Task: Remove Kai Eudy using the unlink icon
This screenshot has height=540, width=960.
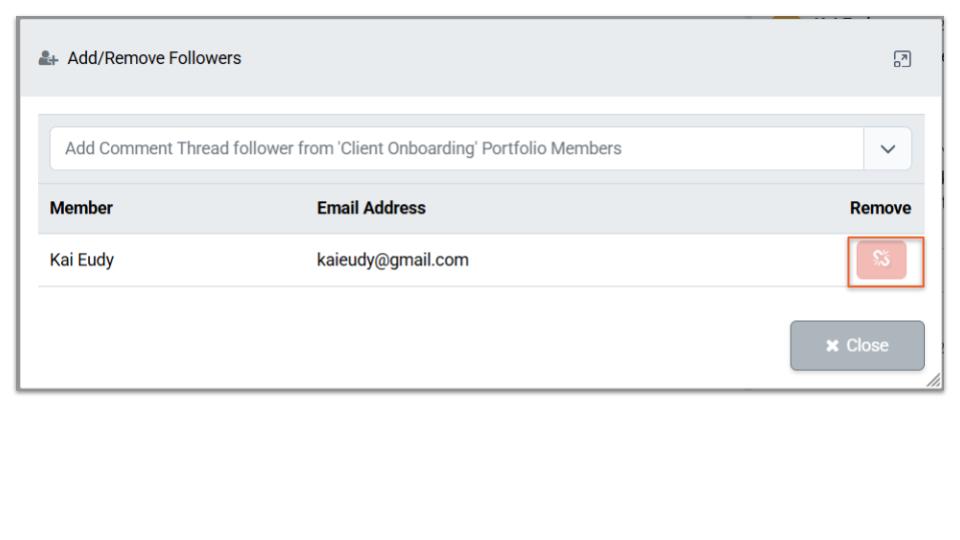Action: 881,261
